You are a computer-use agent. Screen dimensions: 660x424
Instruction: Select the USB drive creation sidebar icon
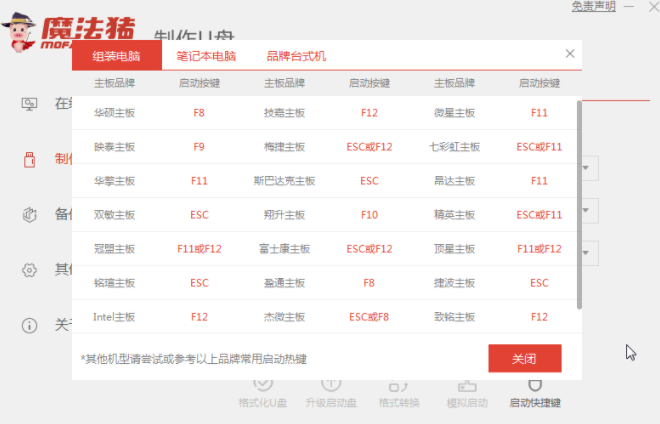(x=30, y=159)
